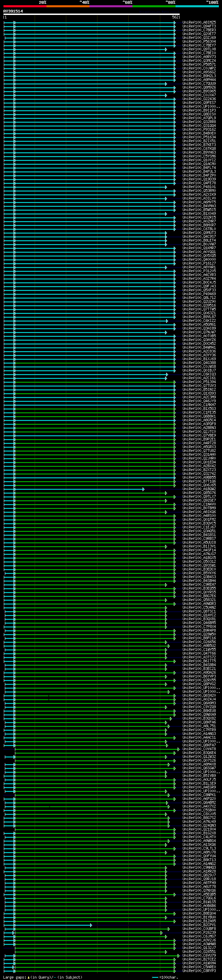The height and width of the screenshot is (980, 222).
Task: Select hit UniRef100_Q9TL08
Action: [x=199, y=49]
